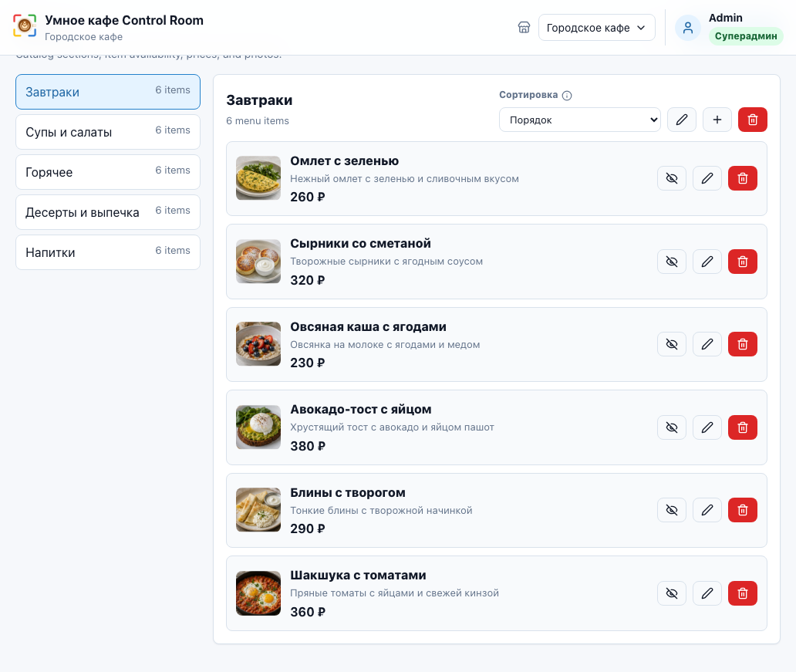
Task: Open the Порядок sorting dropdown
Action: [x=580, y=120]
